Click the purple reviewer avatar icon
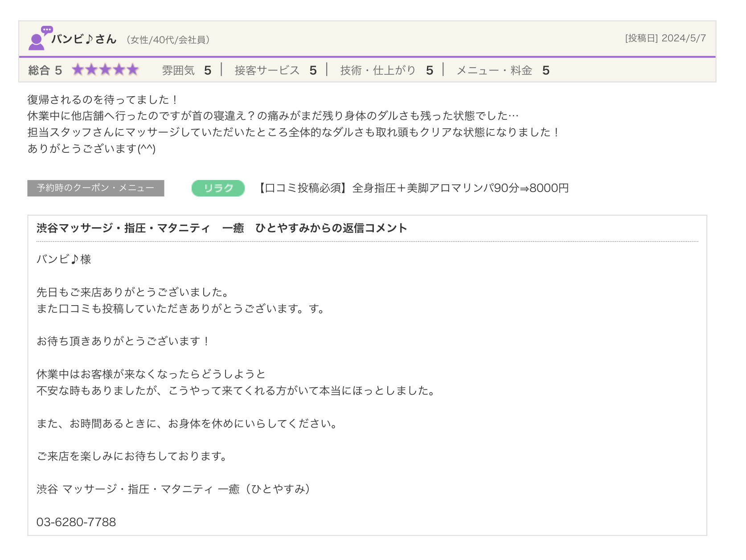746x560 pixels. coord(40,38)
